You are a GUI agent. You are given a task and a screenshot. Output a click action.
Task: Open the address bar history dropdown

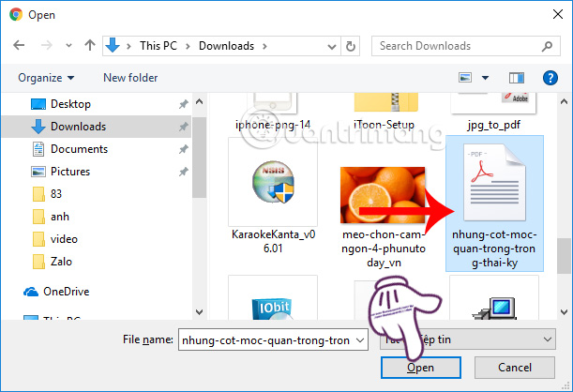(x=332, y=46)
